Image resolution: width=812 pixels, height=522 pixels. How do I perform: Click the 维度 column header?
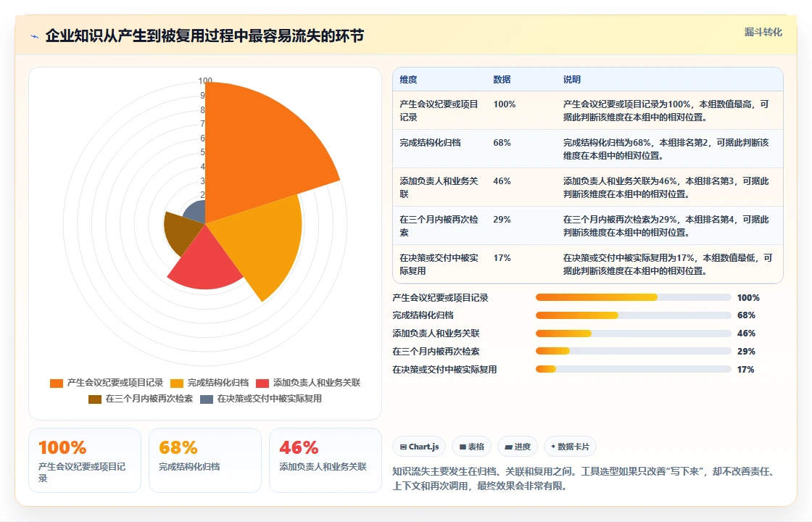click(x=408, y=80)
